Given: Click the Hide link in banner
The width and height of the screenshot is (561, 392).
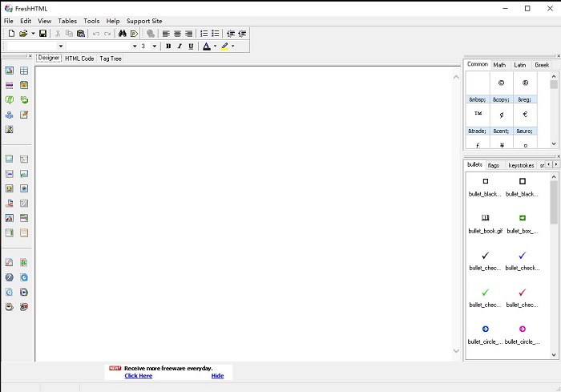Looking at the screenshot, I should tap(217, 376).
